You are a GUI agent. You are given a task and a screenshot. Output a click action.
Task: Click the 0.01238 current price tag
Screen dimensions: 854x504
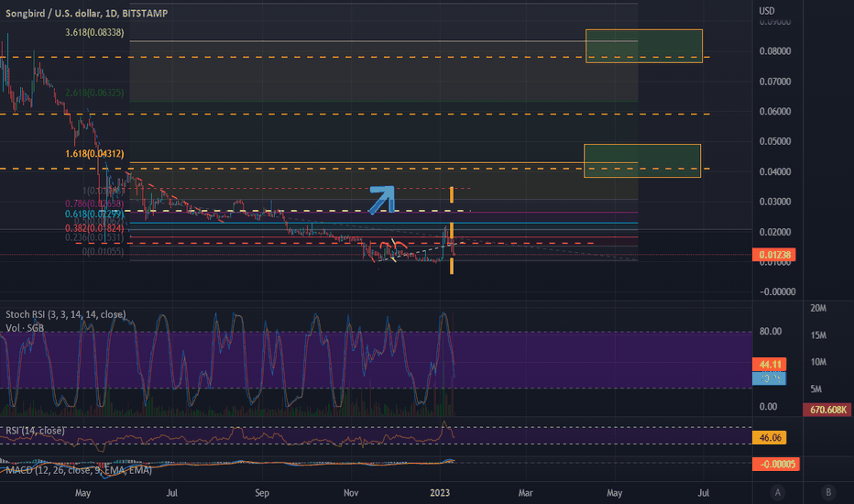tap(774, 255)
